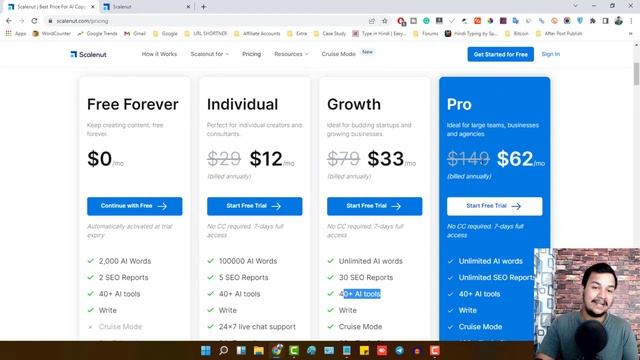
Task: Start Free Trial for the Individual plan
Action: (254, 206)
